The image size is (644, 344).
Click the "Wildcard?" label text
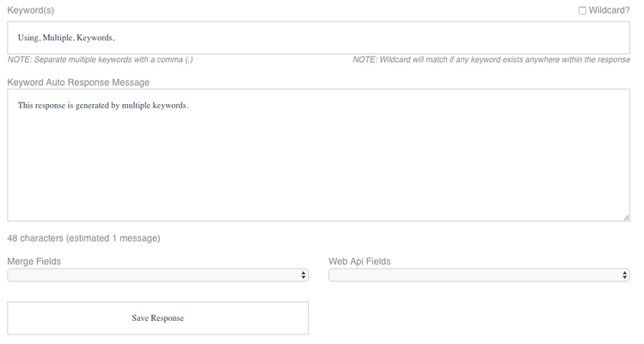609,10
